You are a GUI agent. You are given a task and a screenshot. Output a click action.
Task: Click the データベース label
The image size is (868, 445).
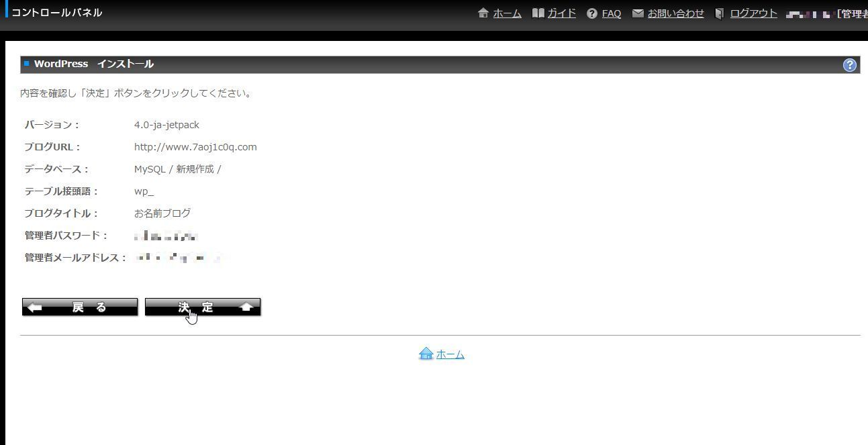click(x=56, y=169)
